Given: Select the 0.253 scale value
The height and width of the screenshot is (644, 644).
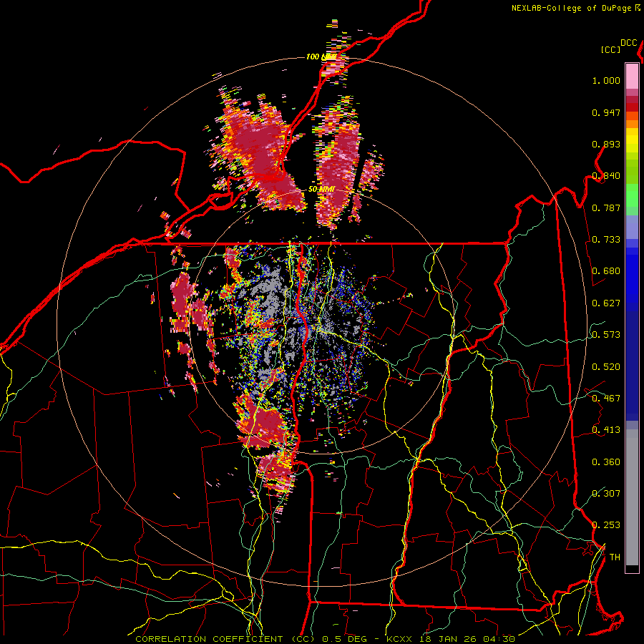Looking at the screenshot, I should coord(606,525).
